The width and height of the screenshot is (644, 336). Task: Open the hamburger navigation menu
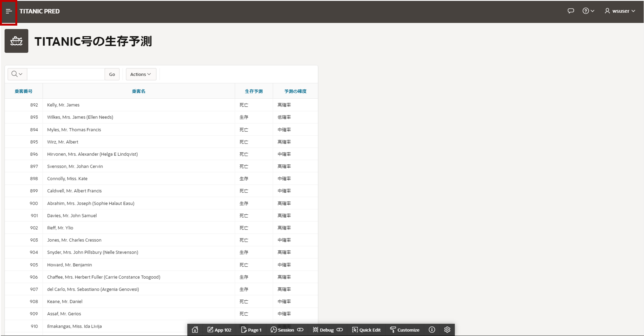coord(9,11)
